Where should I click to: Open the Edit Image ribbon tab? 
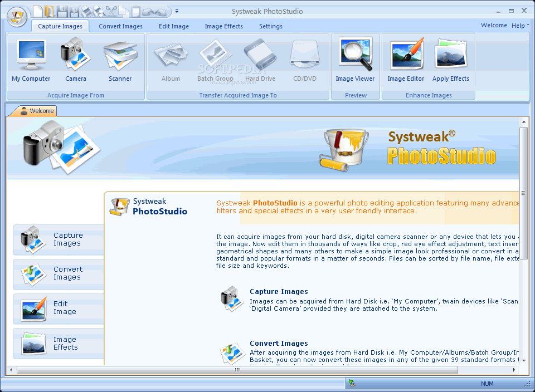point(174,26)
